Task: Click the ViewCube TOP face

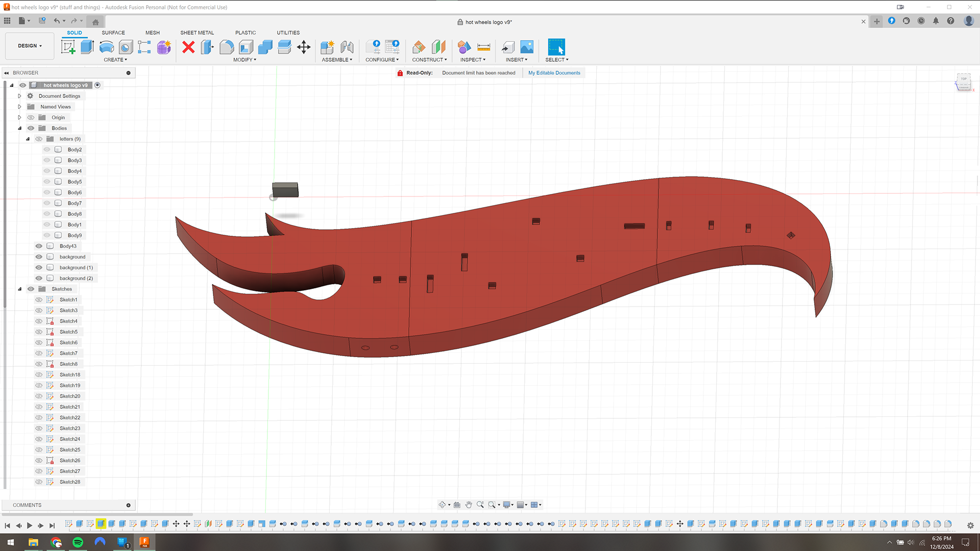Action: click(x=964, y=79)
